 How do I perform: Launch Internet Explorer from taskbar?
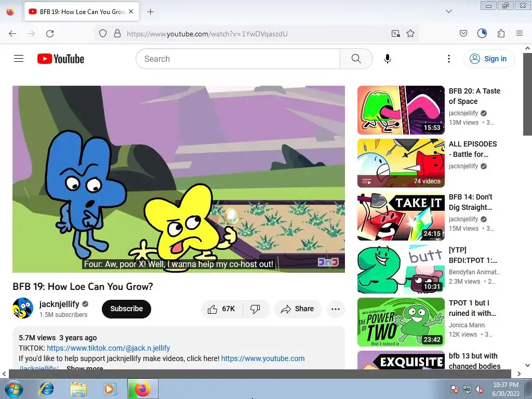click(46, 389)
